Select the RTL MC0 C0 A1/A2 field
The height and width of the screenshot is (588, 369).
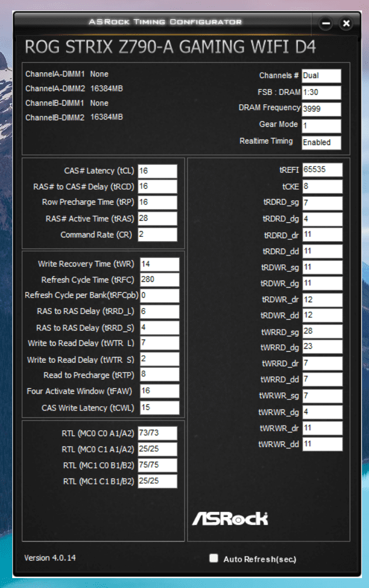click(x=157, y=433)
